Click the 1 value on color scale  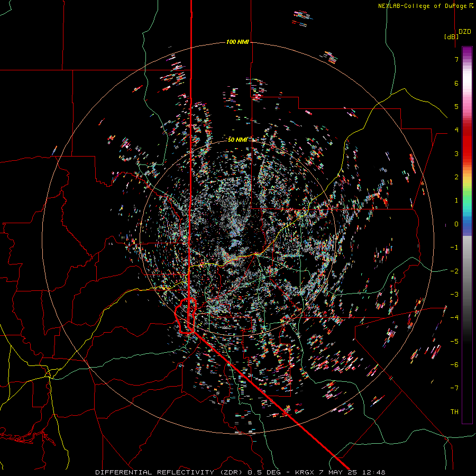coord(456,200)
